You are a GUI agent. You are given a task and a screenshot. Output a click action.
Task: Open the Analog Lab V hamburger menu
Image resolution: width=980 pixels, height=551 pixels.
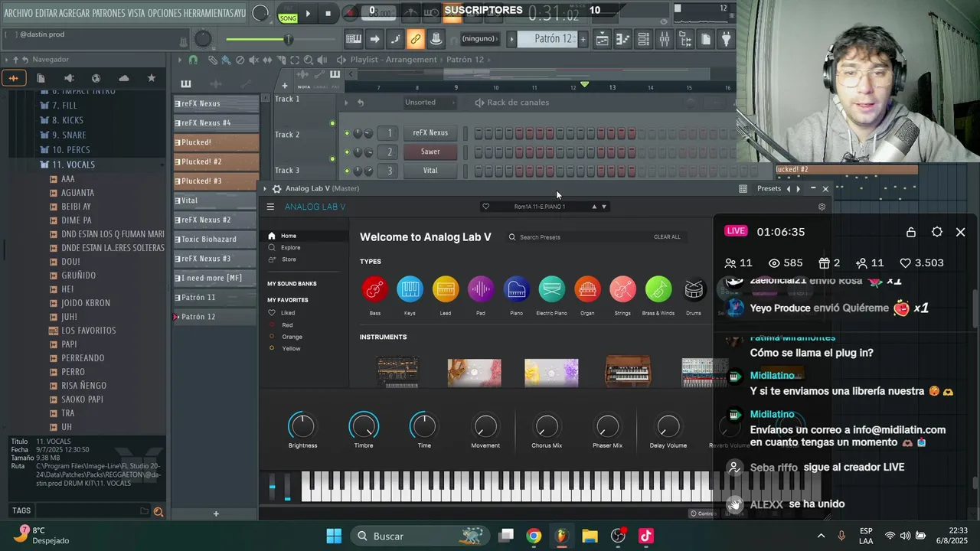pos(270,207)
